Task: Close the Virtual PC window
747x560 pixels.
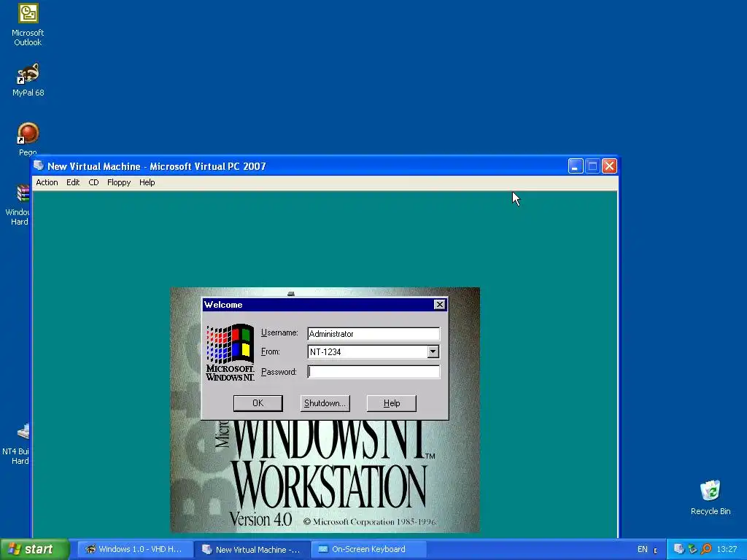Action: click(609, 166)
